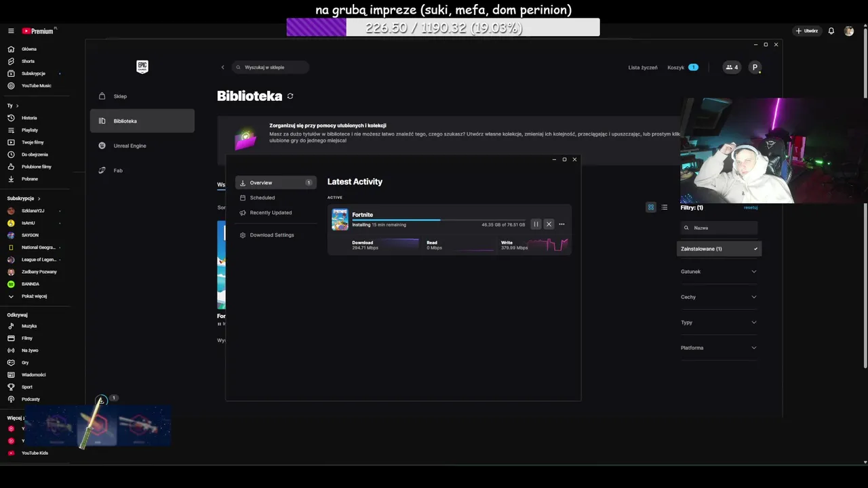Viewport: 868px width, 488px height.
Task: Open Wiadomości section
Action: coord(34,375)
